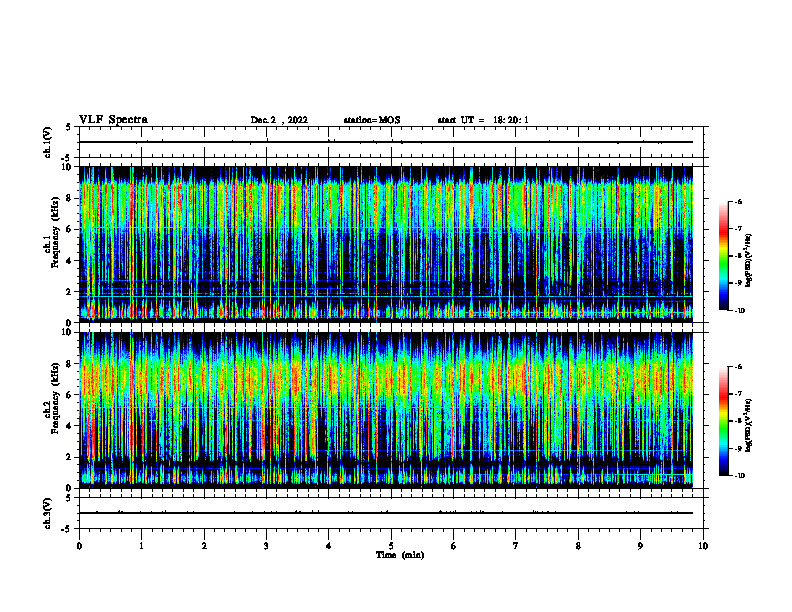Click the "station=MOS" header label
This screenshot has height=612, width=792.
coord(372,120)
